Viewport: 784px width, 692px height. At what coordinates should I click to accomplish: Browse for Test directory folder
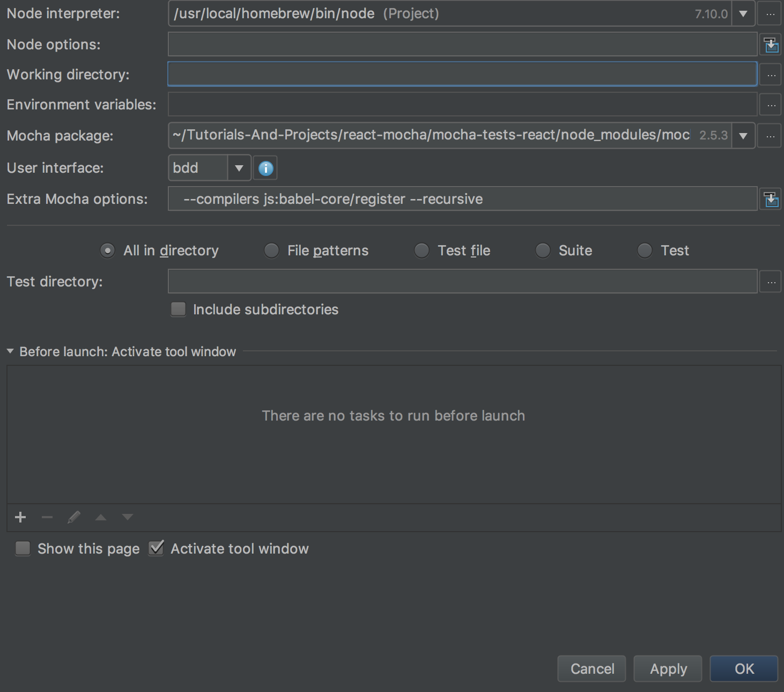(771, 282)
